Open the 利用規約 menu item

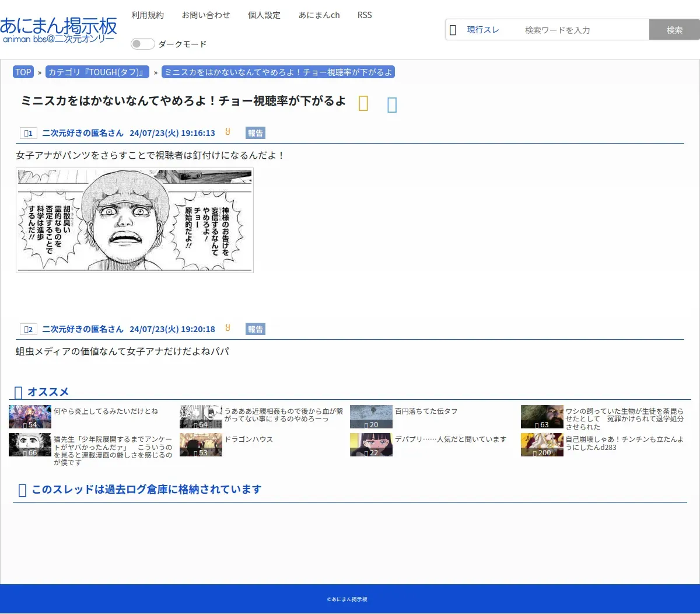tap(148, 15)
